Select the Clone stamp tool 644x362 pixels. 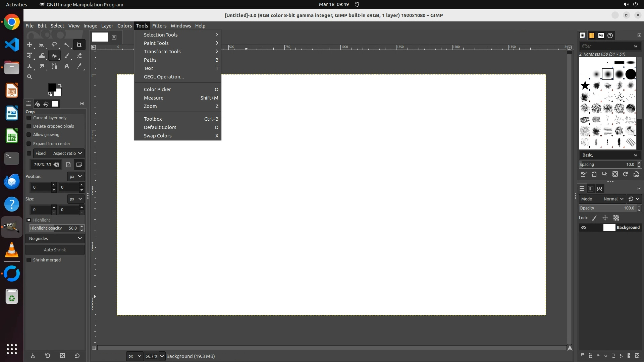(x=30, y=66)
